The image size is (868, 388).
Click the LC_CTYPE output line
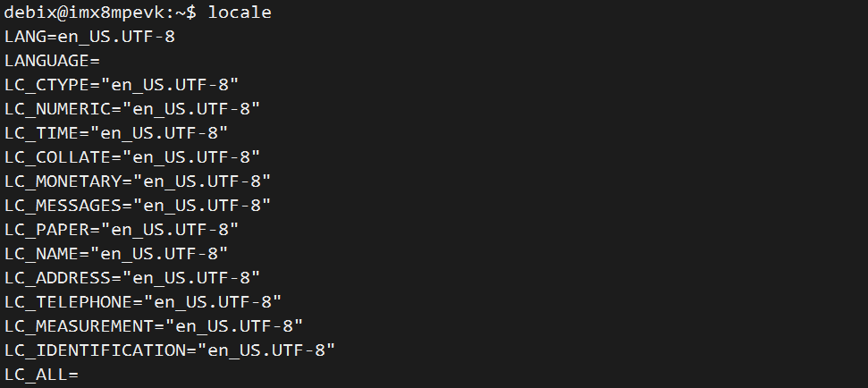[122, 85]
